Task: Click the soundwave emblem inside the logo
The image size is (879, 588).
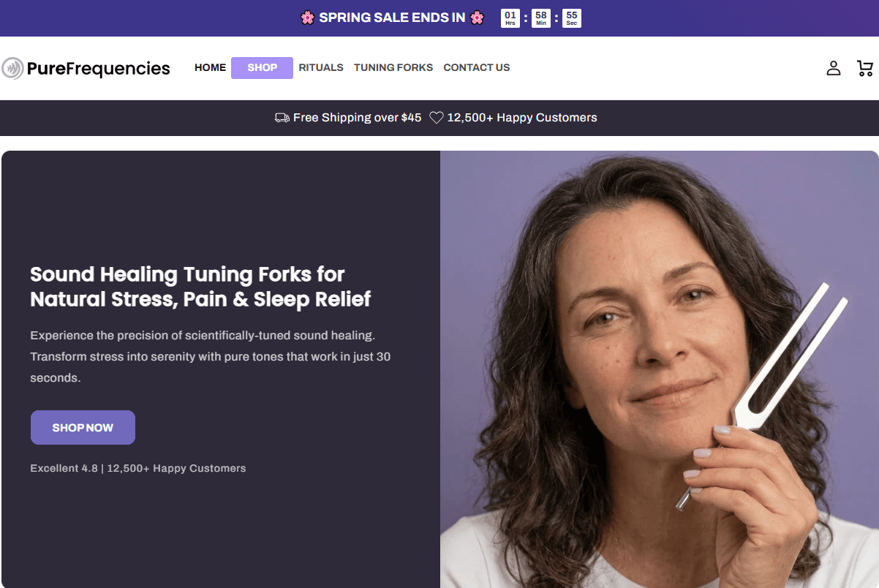Action: 12,68
